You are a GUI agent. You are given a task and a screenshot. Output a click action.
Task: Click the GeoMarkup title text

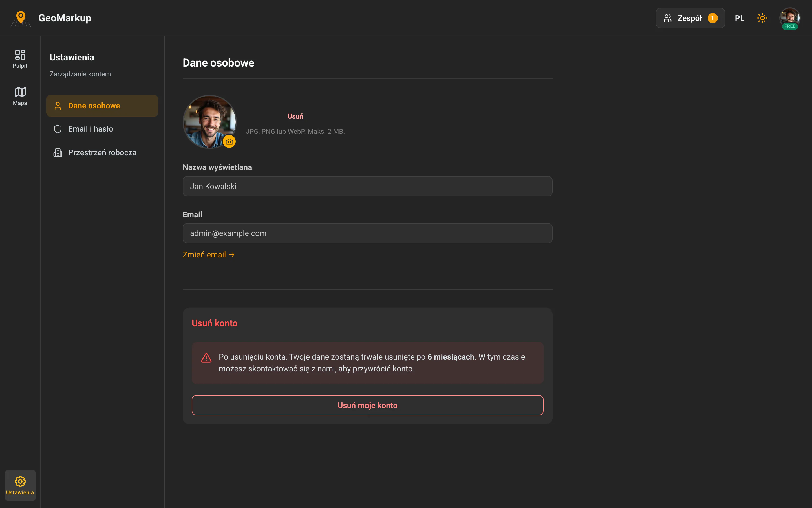[x=65, y=18]
